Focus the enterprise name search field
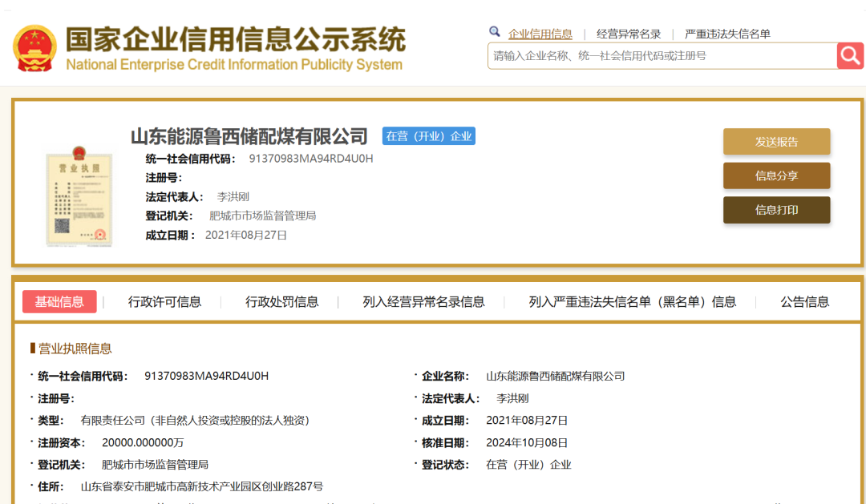866x504 pixels. (662, 56)
